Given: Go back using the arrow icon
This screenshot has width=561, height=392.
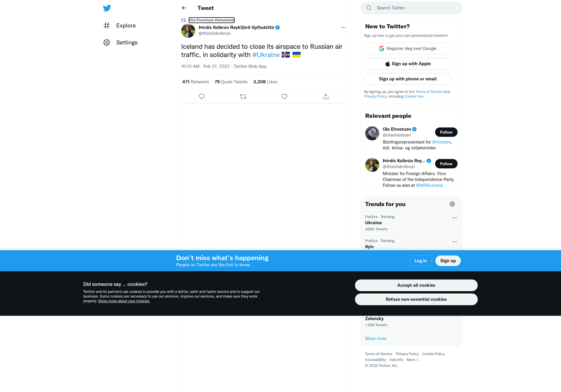Looking at the screenshot, I should (x=184, y=8).
